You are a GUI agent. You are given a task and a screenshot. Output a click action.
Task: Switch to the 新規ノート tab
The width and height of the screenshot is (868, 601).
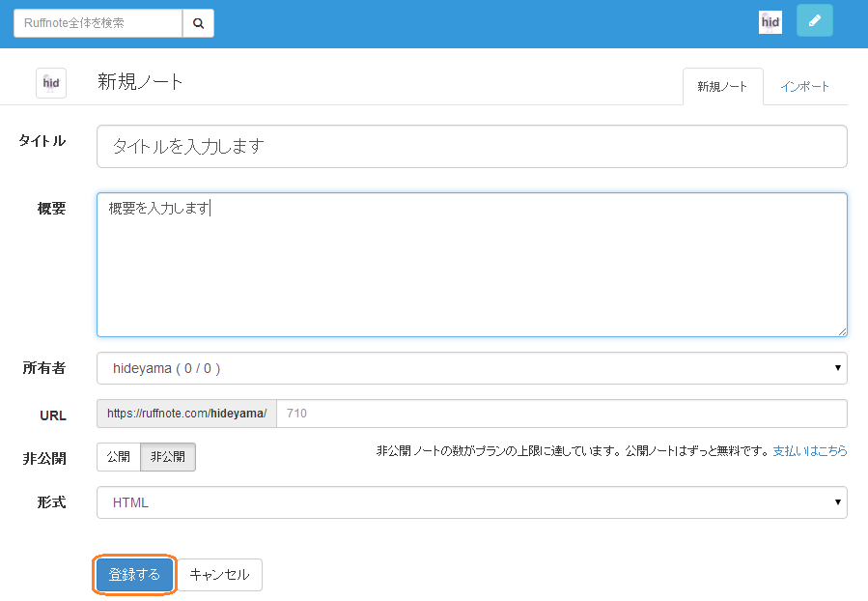722,86
